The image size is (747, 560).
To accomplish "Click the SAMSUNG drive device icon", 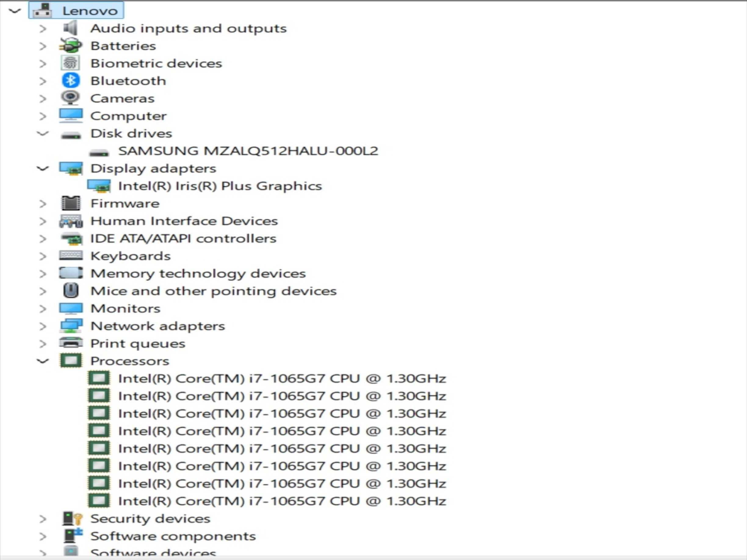I will (99, 153).
